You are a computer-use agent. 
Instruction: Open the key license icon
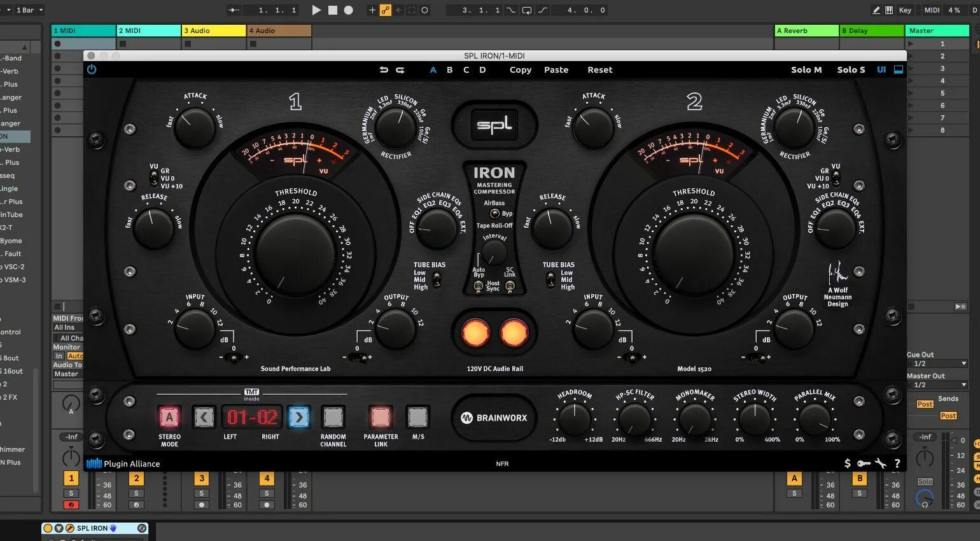864,463
